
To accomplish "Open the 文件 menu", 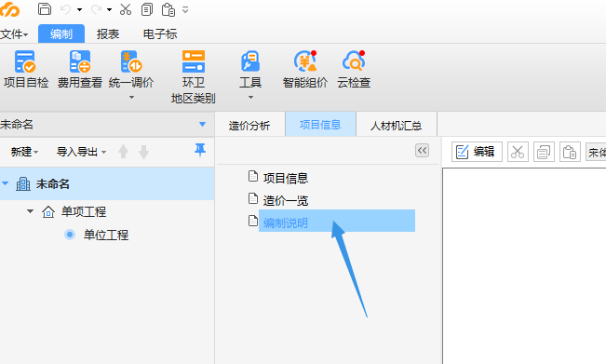I will [14, 34].
